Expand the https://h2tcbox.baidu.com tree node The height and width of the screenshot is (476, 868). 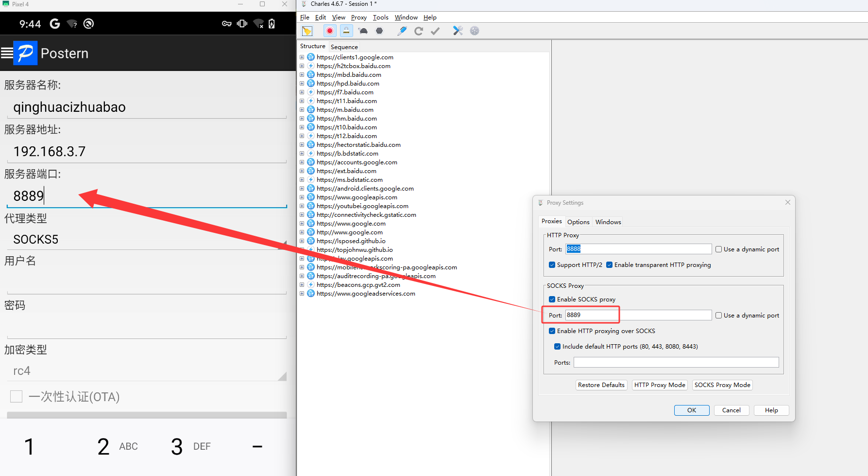point(302,66)
